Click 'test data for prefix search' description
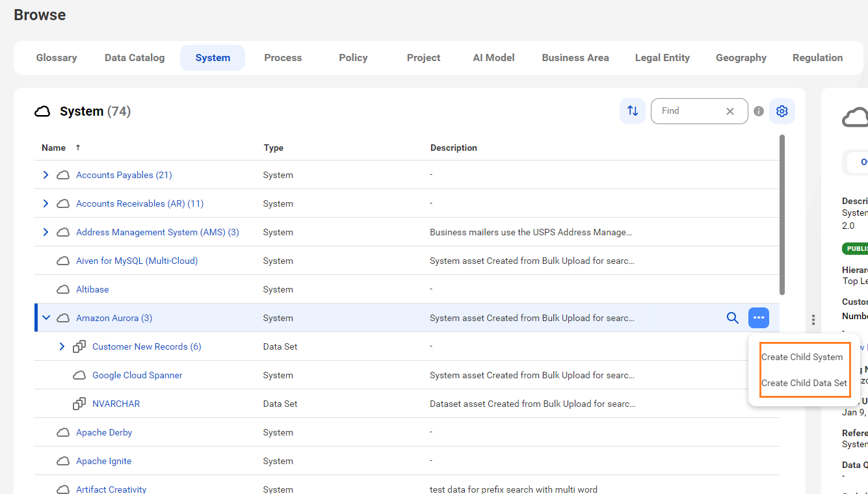Screen dimensions: 868x494 (x=514, y=489)
